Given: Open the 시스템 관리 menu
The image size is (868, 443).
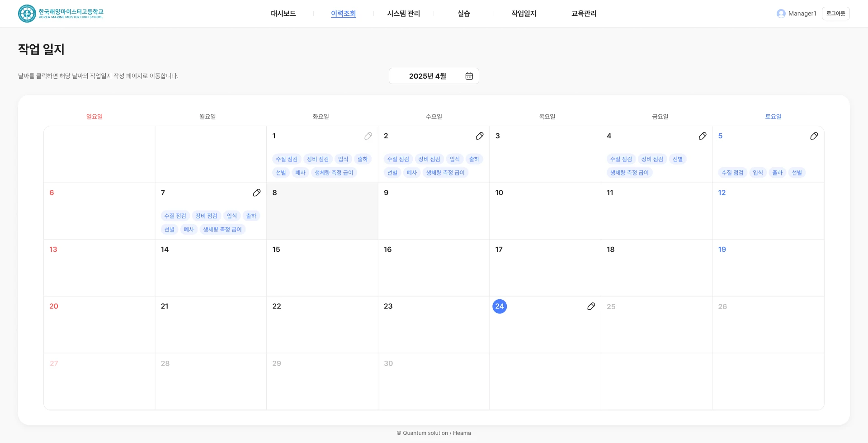Looking at the screenshot, I should [x=404, y=14].
